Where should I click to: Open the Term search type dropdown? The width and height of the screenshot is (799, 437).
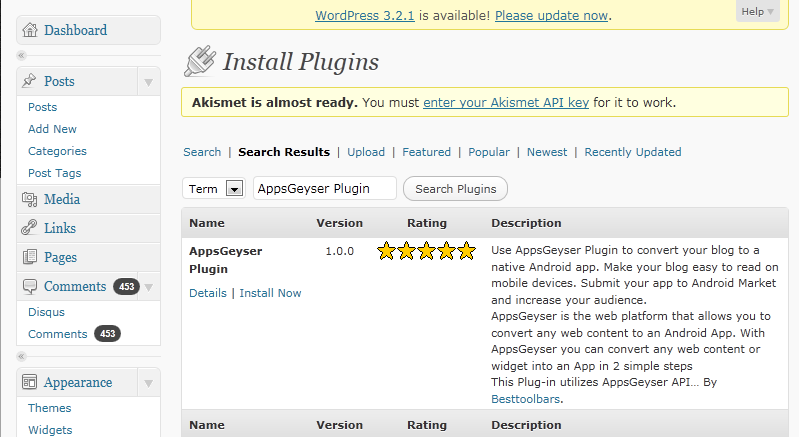[x=235, y=189]
